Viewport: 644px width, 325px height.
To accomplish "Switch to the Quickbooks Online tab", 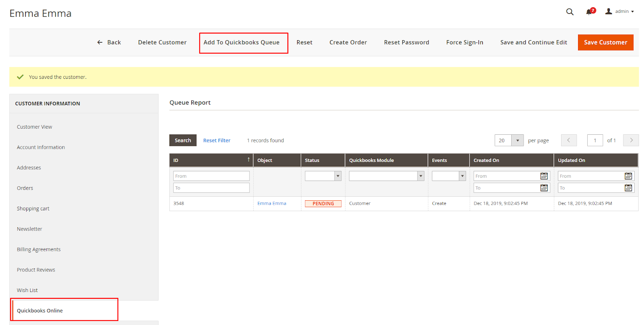I will click(x=40, y=311).
